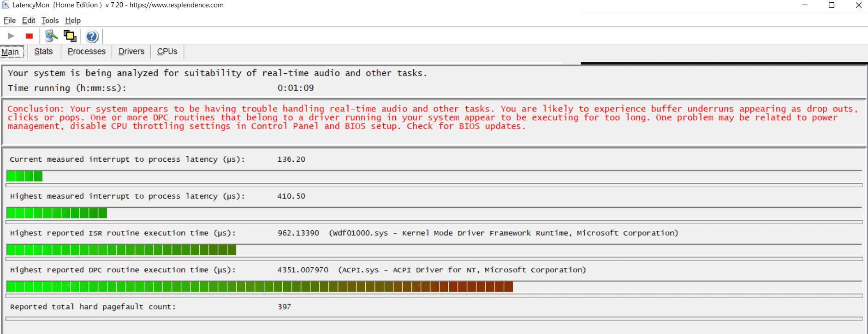
Task: Open the blue help question-mark icon
Action: (92, 36)
